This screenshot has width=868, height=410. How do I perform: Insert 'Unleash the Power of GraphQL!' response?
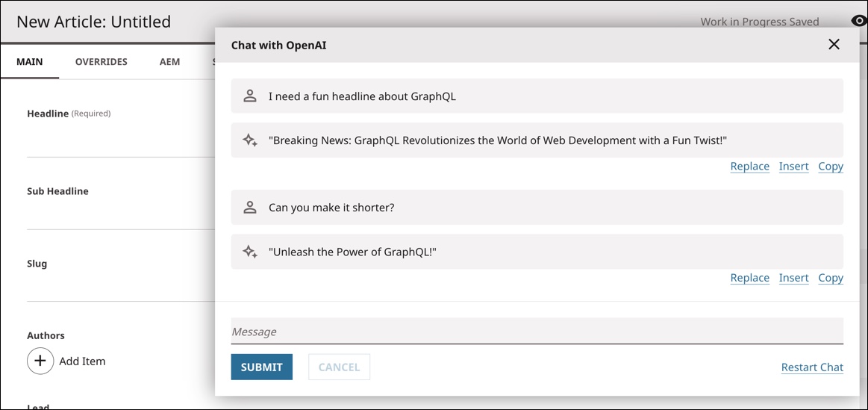[x=794, y=278]
